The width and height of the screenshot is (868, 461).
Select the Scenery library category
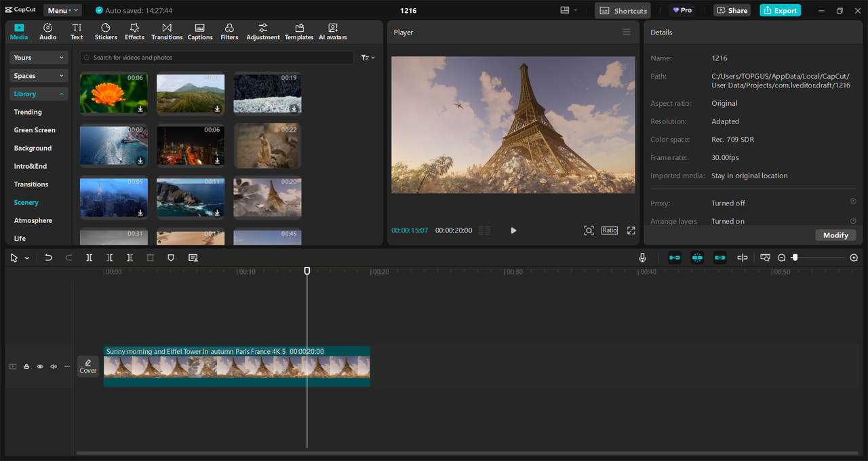coord(26,202)
